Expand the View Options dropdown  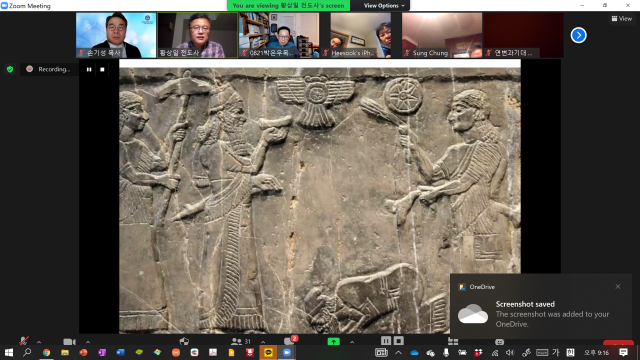[x=384, y=6]
